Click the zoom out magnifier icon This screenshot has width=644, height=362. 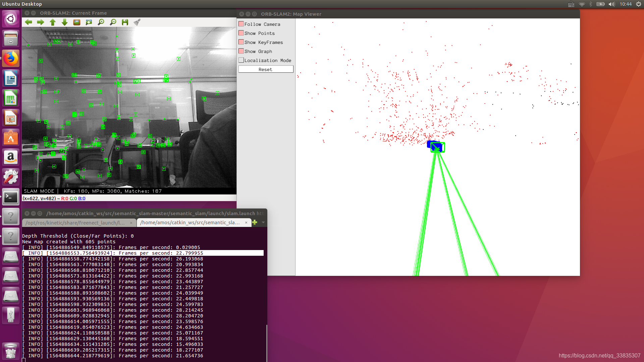click(113, 22)
